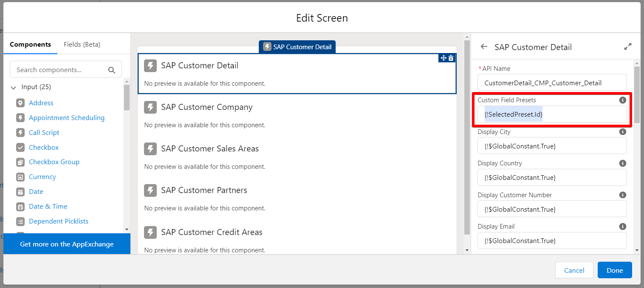644x288 pixels.
Task: Select the Address component link
Action: click(41, 103)
